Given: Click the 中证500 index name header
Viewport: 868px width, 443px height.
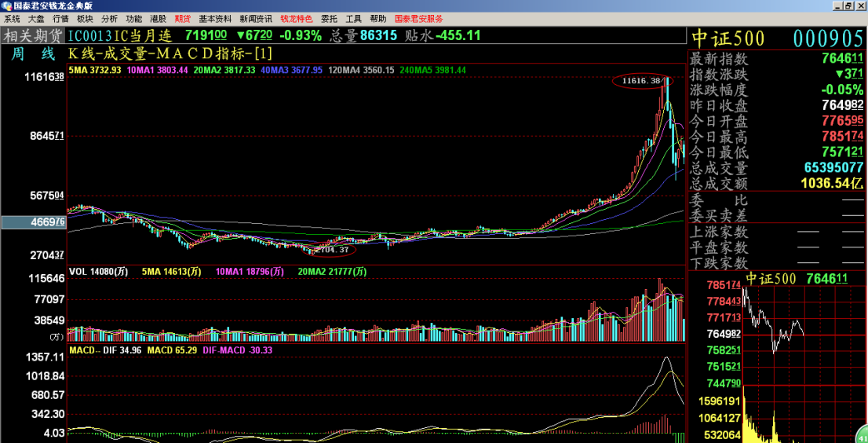Looking at the screenshot, I should coord(728,38).
